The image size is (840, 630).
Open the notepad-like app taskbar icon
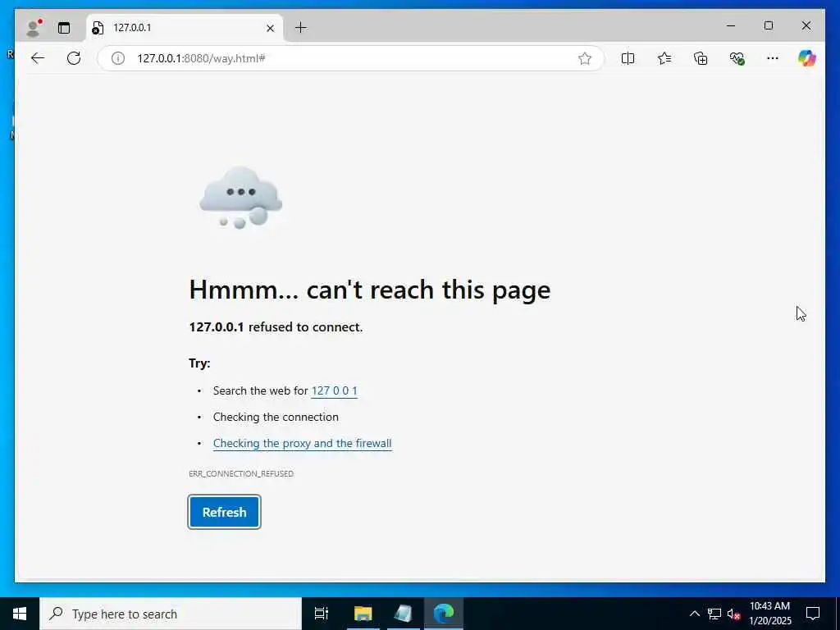coord(403,614)
